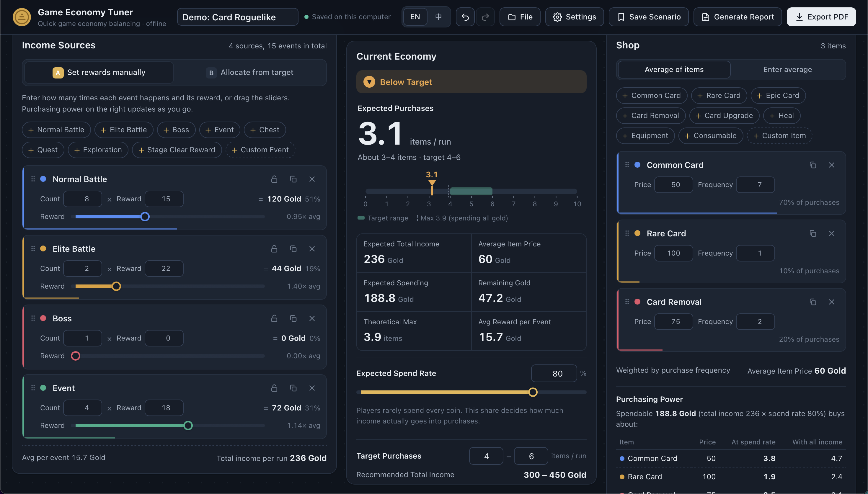Viewport: 868px width, 494px height.
Task: Duplicate the Card Removal shop item
Action: (813, 302)
